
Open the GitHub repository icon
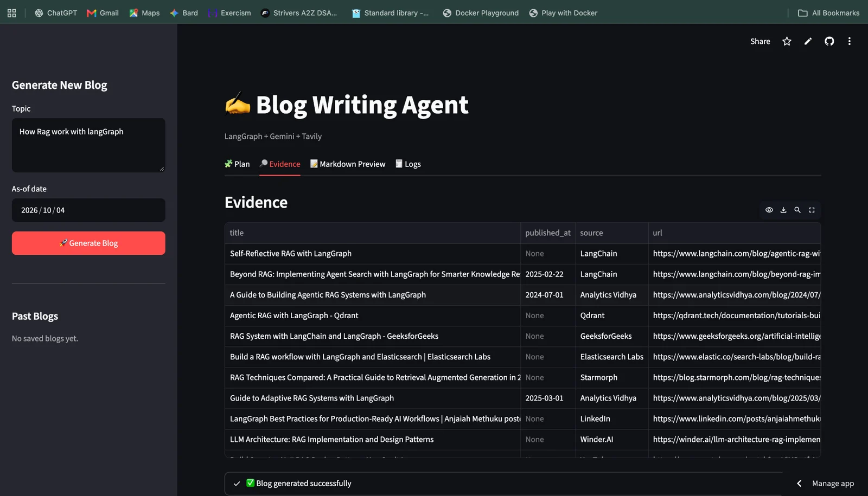point(829,41)
